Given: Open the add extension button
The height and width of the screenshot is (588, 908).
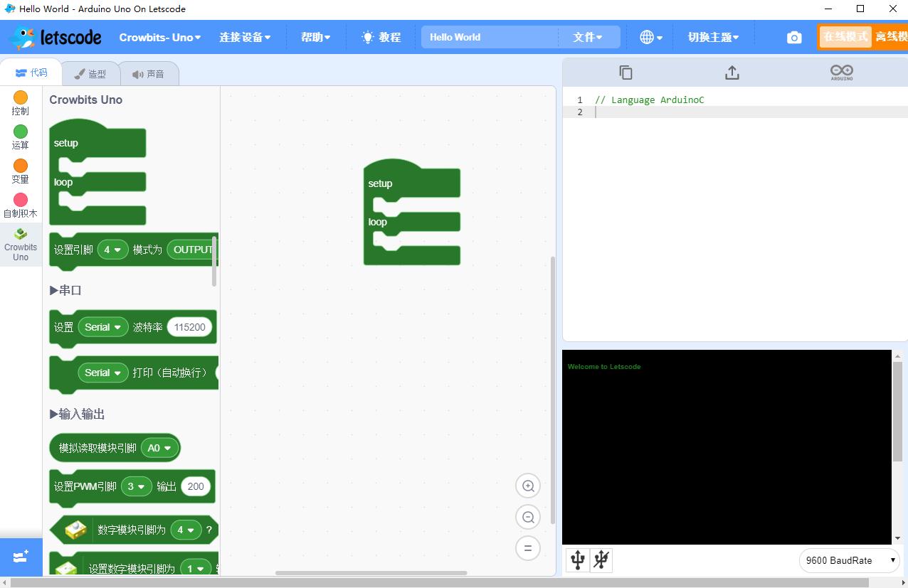Looking at the screenshot, I should 21,557.
